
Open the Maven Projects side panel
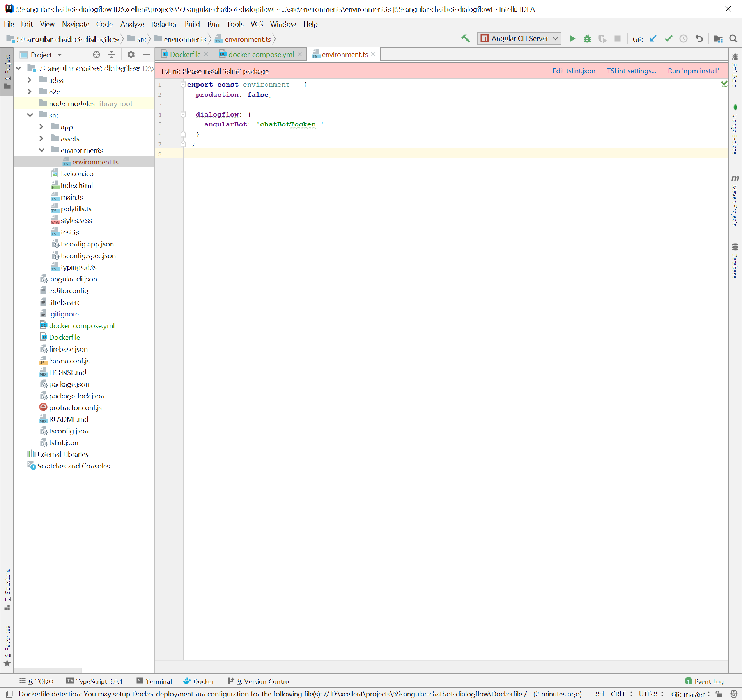click(735, 200)
